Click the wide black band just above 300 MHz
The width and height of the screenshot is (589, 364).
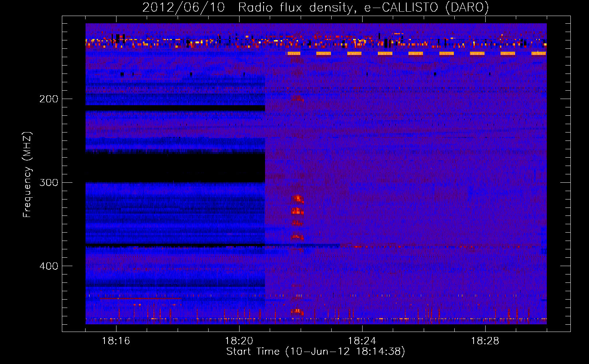(175, 167)
